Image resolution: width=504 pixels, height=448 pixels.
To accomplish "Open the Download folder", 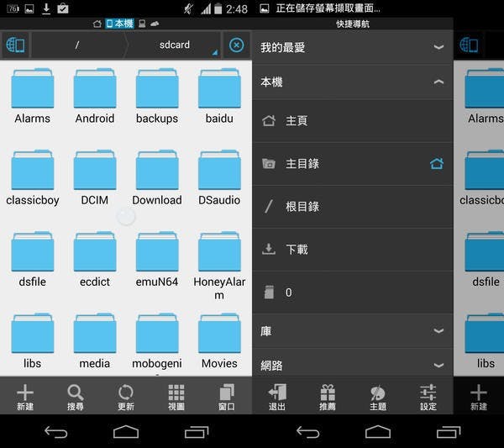I will pos(157,177).
